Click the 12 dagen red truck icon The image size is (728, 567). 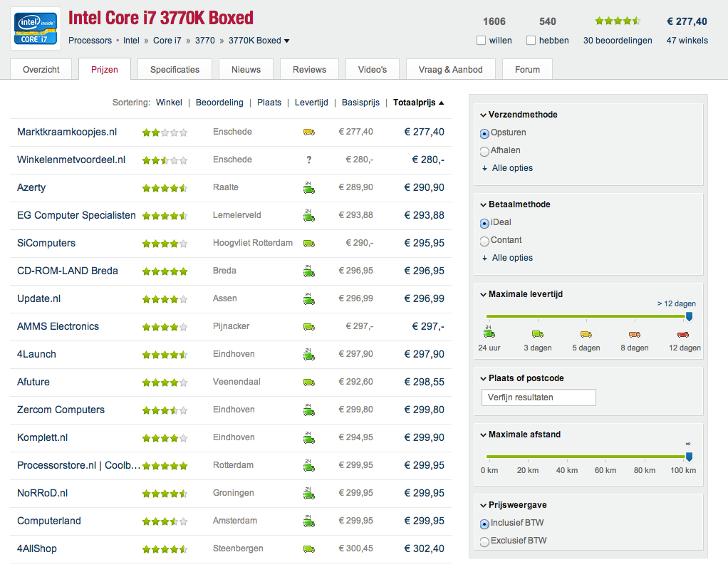pos(683,334)
